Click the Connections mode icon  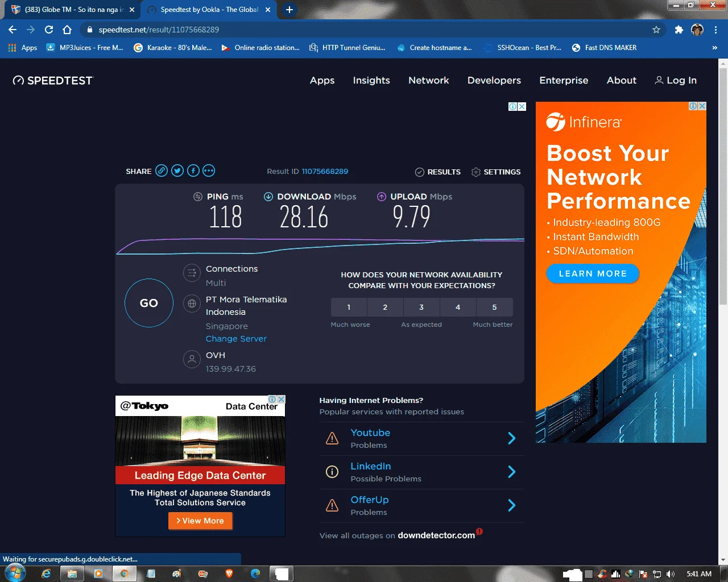pyautogui.click(x=192, y=273)
